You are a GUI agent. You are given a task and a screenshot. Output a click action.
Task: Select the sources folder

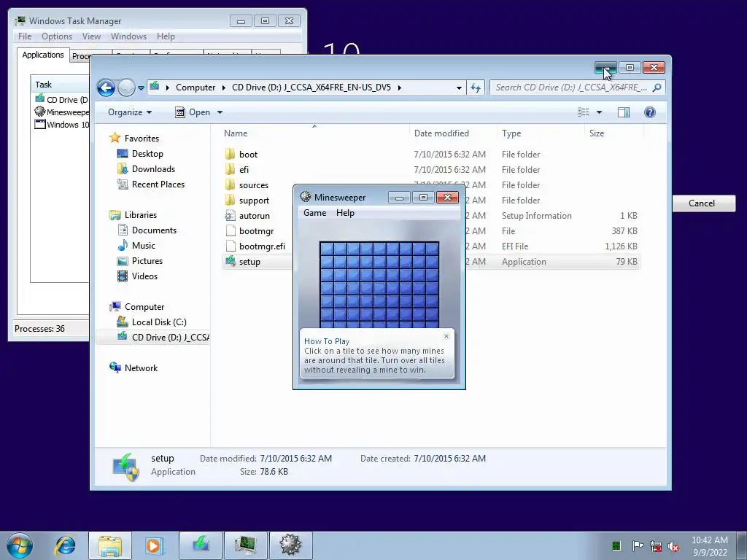point(253,184)
